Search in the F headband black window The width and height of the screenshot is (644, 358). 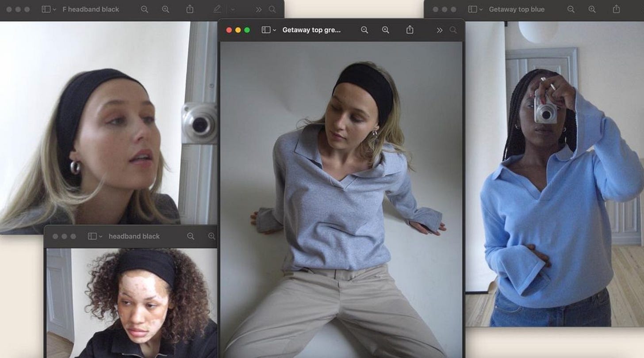click(272, 9)
